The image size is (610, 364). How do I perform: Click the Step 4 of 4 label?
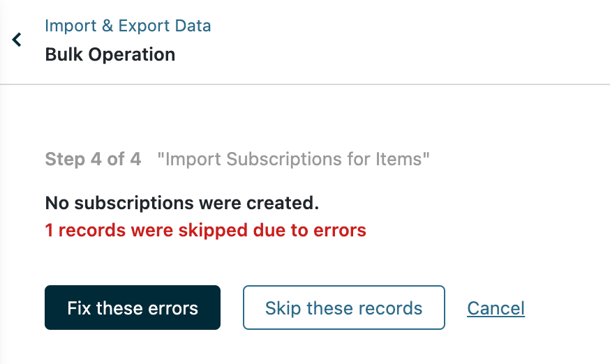coord(93,160)
